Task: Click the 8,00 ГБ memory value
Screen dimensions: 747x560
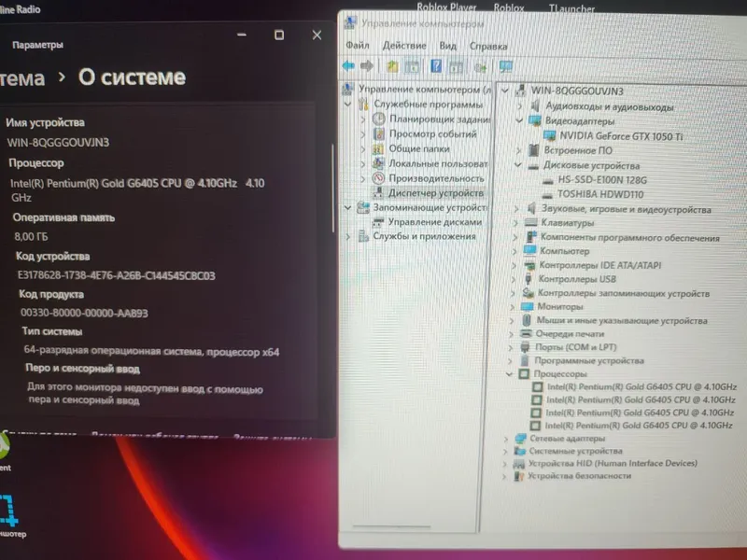Action: click(x=31, y=237)
